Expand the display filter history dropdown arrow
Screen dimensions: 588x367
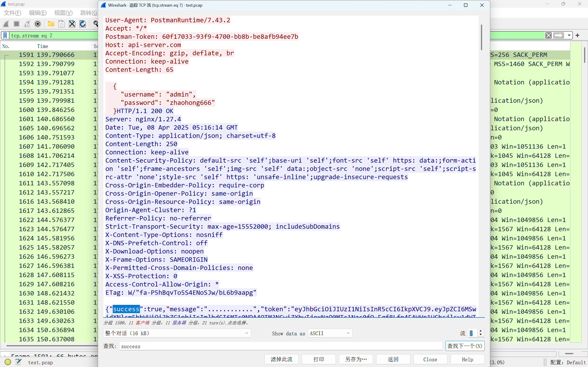[569, 35]
